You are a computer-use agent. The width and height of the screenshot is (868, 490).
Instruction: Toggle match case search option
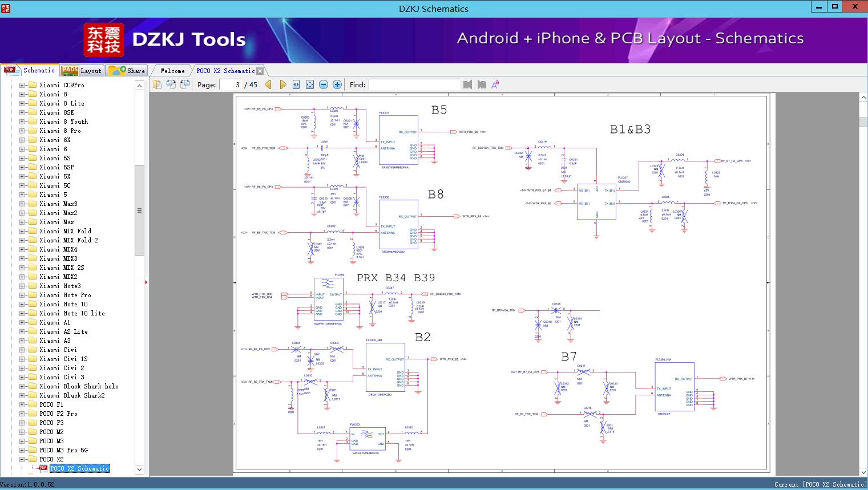[x=495, y=84]
